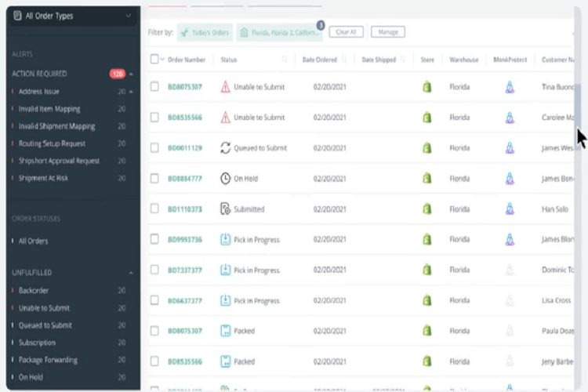Open the All Order Types dropdown

coord(73,16)
